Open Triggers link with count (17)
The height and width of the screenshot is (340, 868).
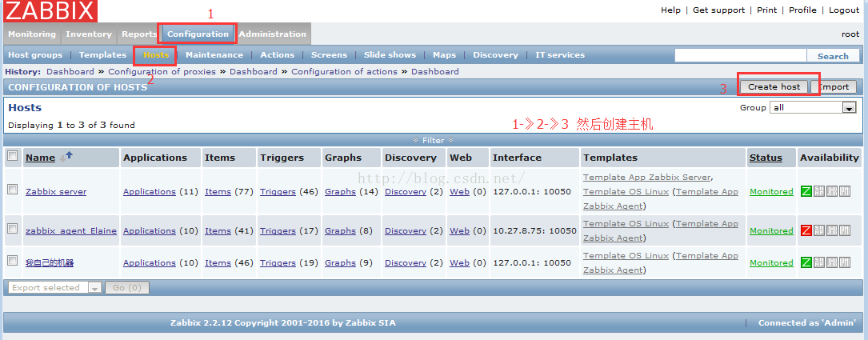coord(278,231)
